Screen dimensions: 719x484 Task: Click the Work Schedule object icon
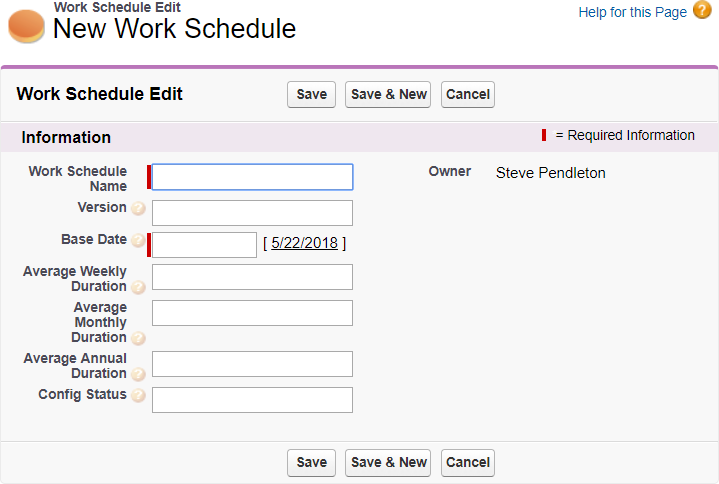coord(26,26)
